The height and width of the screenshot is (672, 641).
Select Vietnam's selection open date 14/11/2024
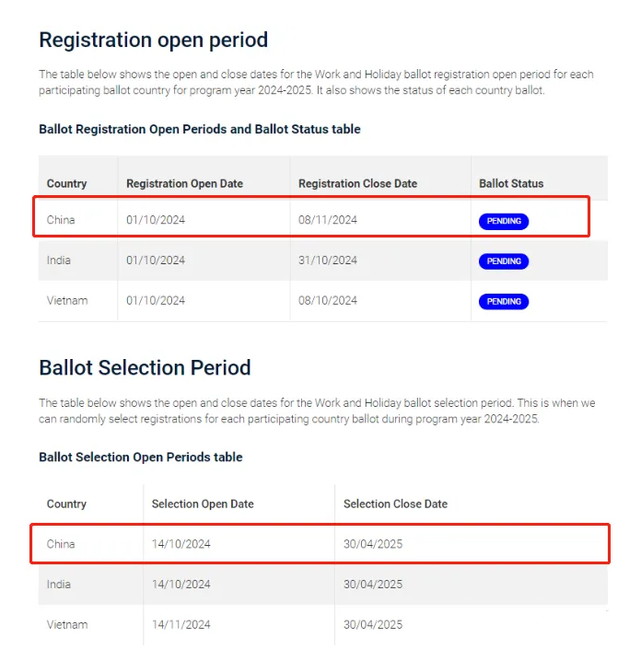(181, 624)
